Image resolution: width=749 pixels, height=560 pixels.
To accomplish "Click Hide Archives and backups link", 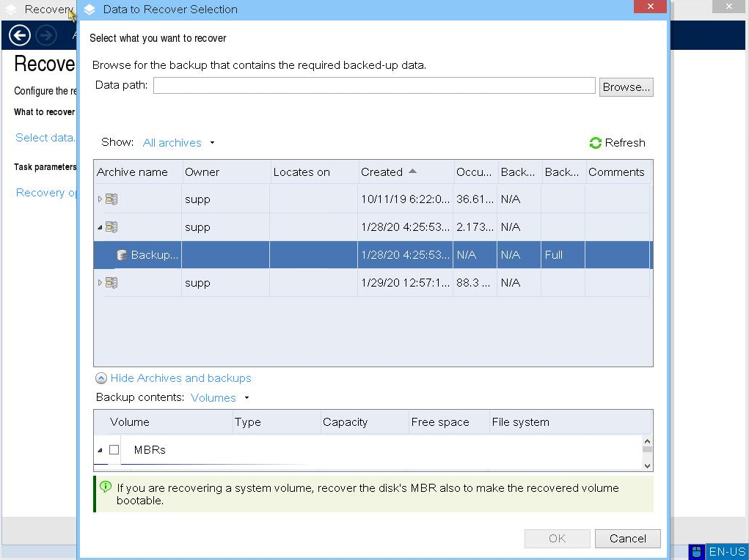I will click(180, 378).
